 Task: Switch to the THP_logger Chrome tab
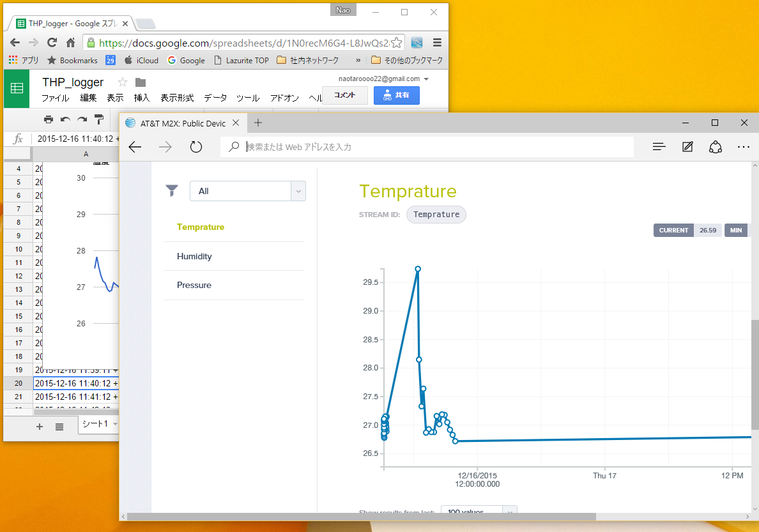click(x=72, y=23)
